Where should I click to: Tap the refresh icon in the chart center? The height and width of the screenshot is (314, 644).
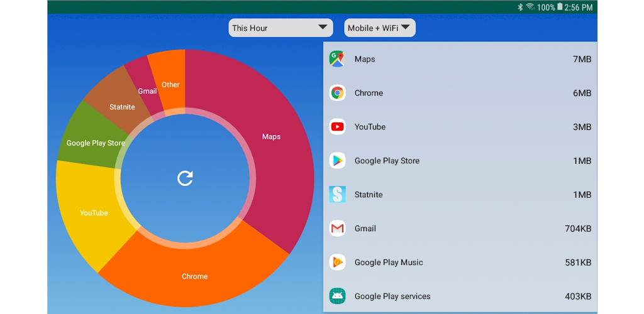click(185, 178)
